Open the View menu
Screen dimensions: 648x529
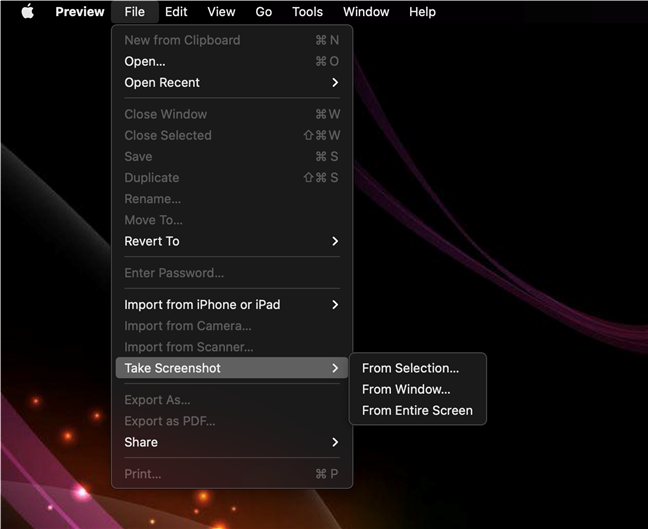[222, 12]
